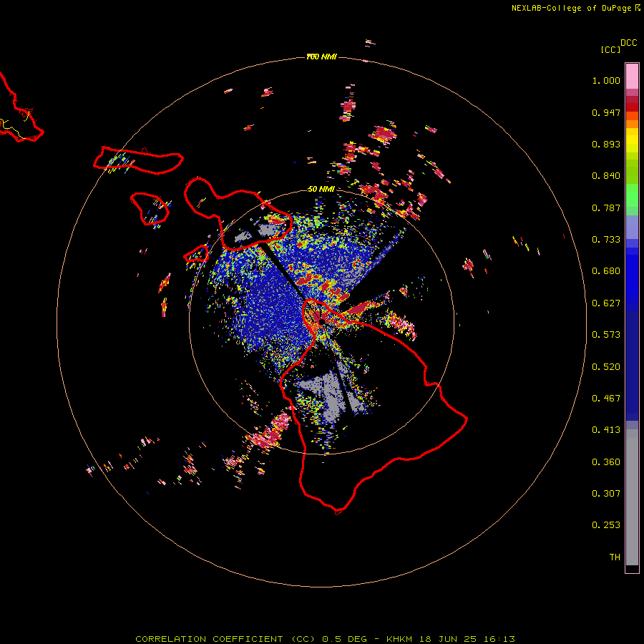Click the DCC label above the color bar

point(628,43)
